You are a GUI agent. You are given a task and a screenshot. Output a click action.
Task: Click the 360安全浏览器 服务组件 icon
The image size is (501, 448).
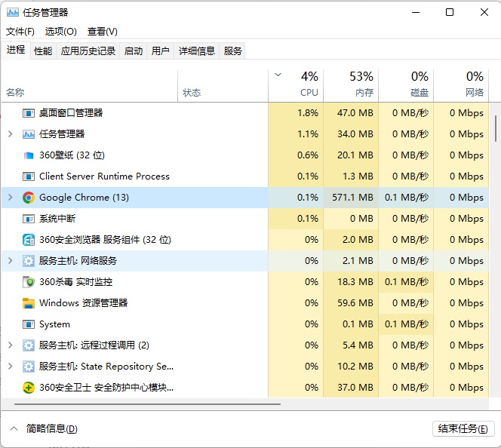[x=29, y=240]
